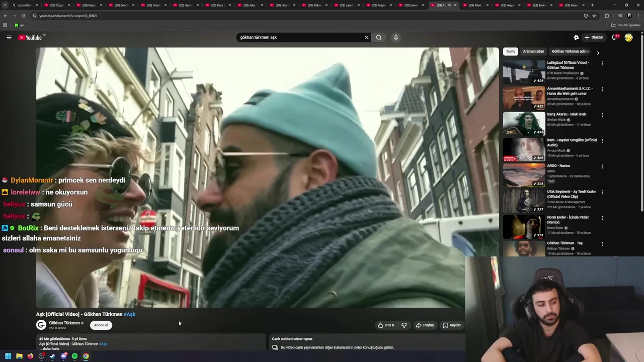Open the account avatar menu
Image resolution: width=644 pixels, height=362 pixels.
coord(628,37)
